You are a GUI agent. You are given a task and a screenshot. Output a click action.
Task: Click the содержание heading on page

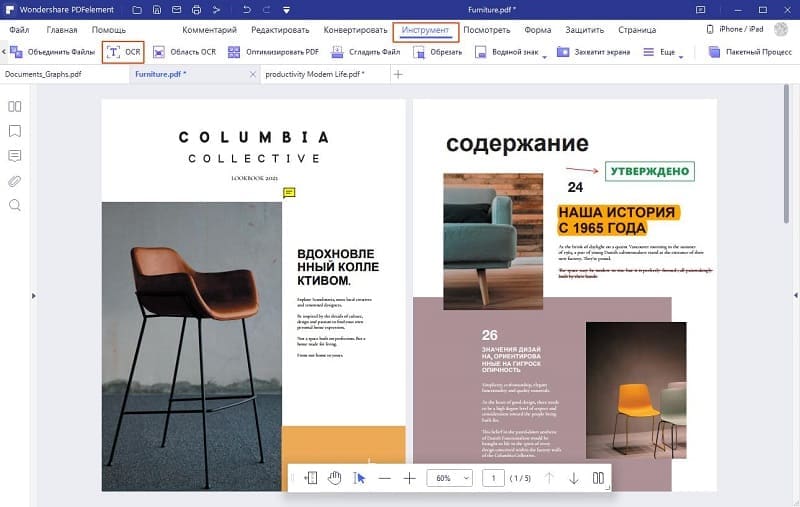517,143
